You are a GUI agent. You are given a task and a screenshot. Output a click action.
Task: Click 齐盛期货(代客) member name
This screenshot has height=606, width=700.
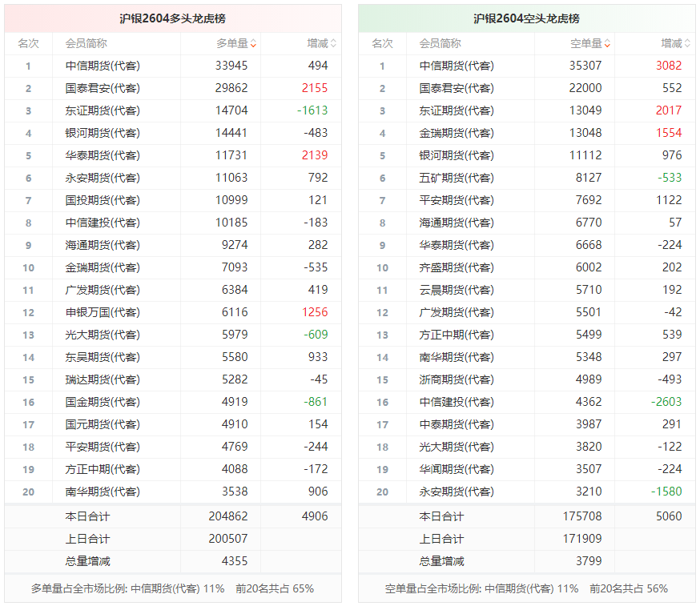457,267
